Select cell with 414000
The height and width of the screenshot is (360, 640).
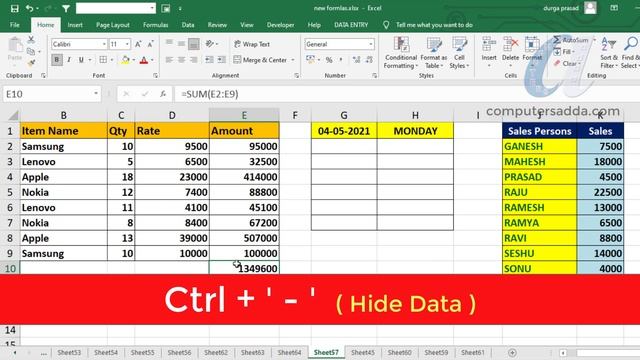[244, 177]
